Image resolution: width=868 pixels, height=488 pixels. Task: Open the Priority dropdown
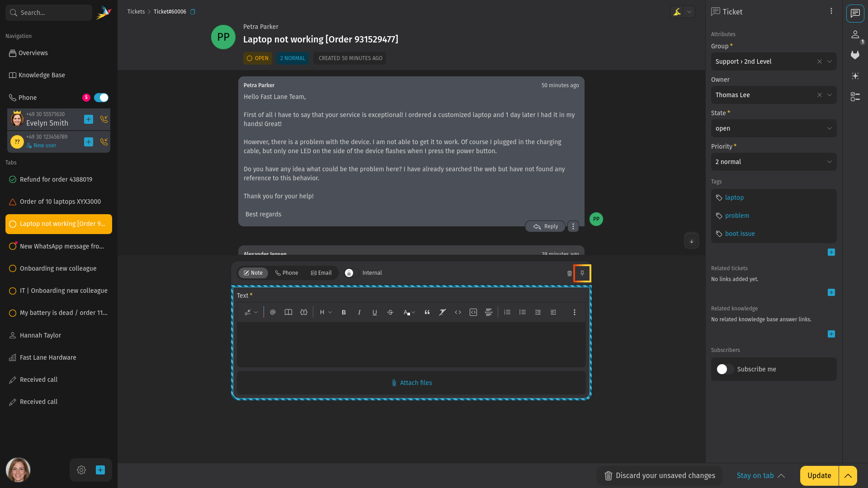point(774,162)
